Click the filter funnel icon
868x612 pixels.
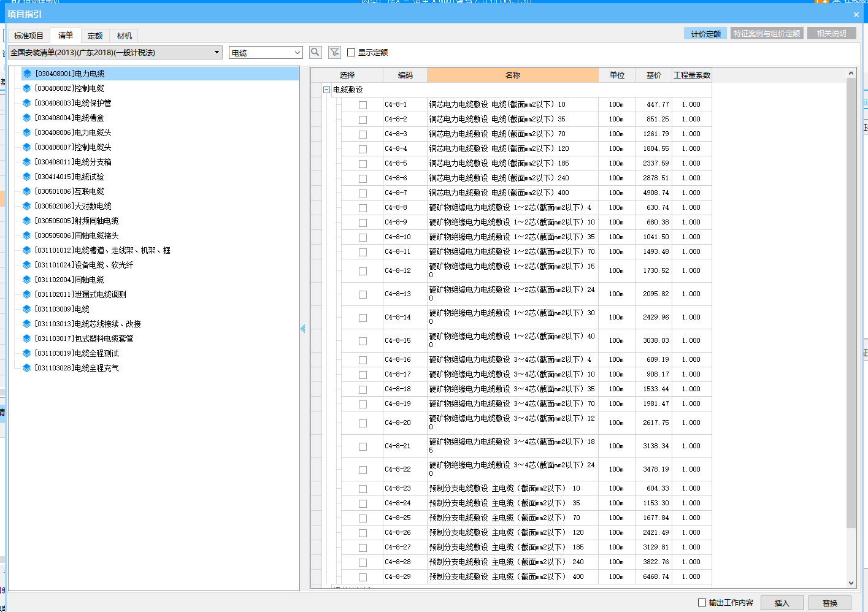pyautogui.click(x=334, y=53)
